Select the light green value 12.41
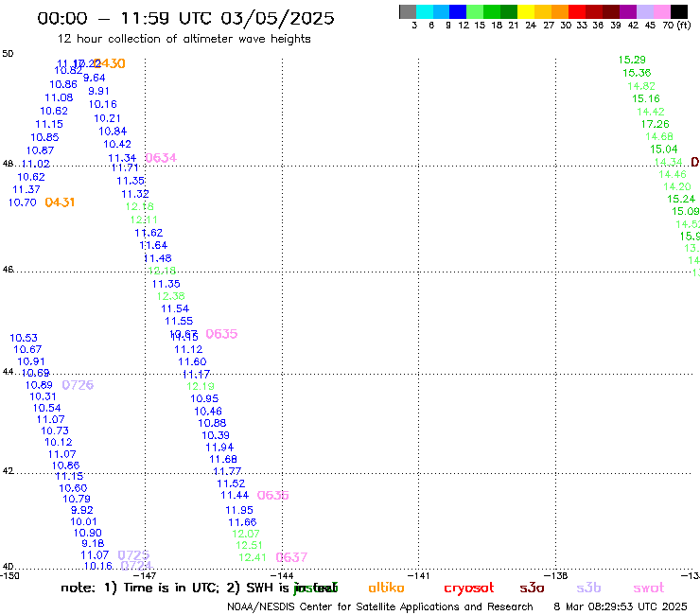Image resolution: width=700 pixels, height=615 pixels. point(253,557)
